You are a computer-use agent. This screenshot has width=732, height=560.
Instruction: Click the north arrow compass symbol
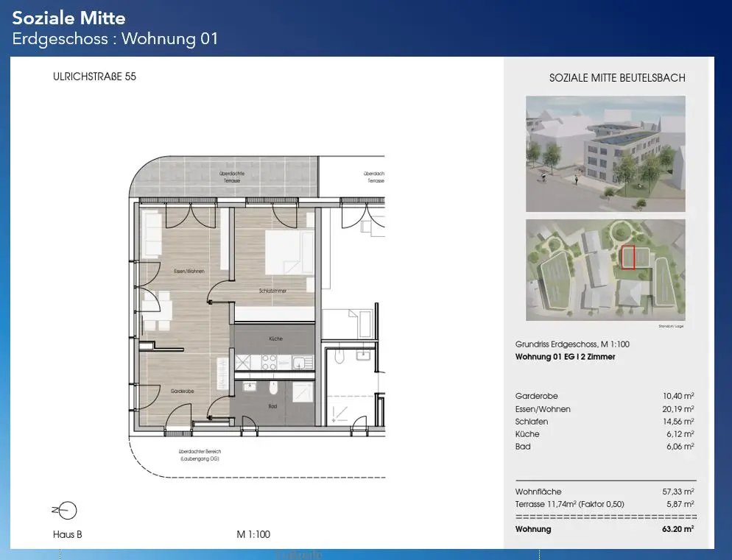pyautogui.click(x=66, y=510)
